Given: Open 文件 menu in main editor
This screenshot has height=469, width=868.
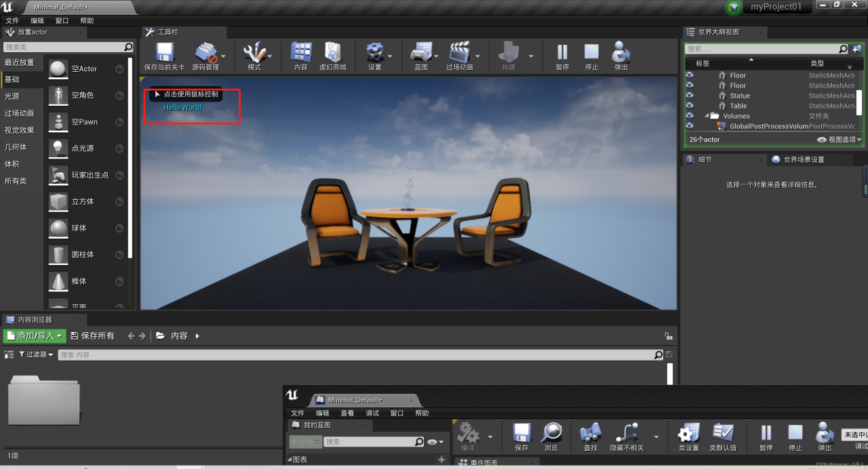Looking at the screenshot, I should click(x=12, y=21).
